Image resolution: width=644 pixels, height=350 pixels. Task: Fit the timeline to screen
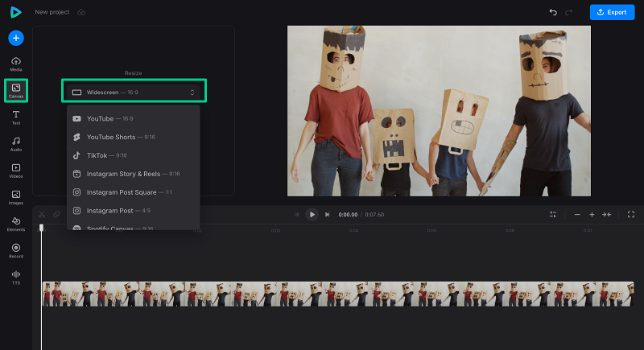pos(607,215)
